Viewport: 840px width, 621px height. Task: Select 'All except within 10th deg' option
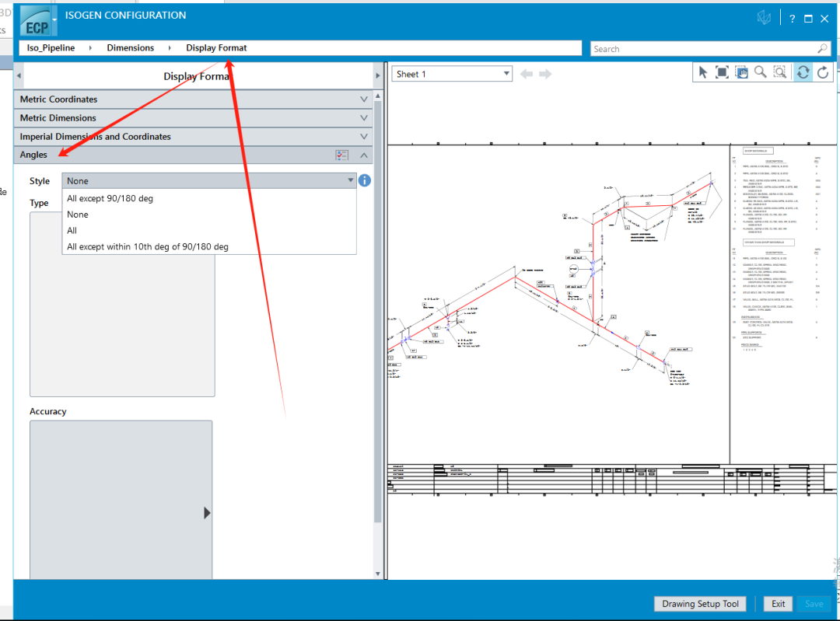[209, 246]
